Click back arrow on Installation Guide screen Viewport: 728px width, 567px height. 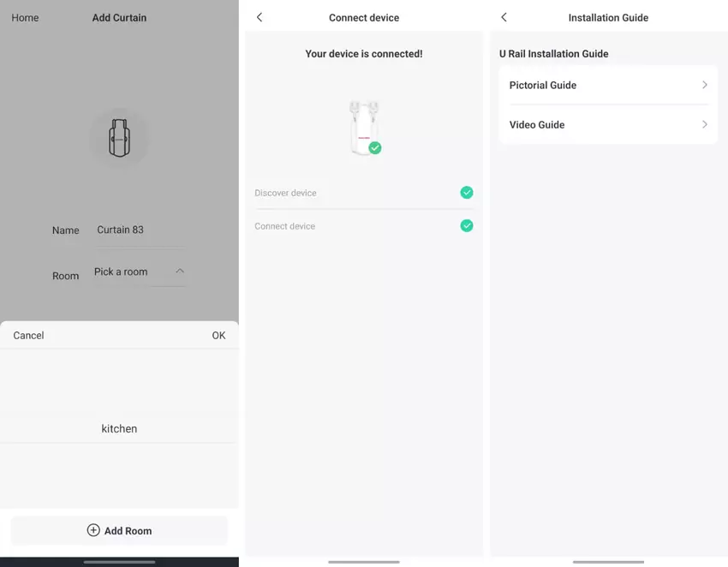point(504,17)
